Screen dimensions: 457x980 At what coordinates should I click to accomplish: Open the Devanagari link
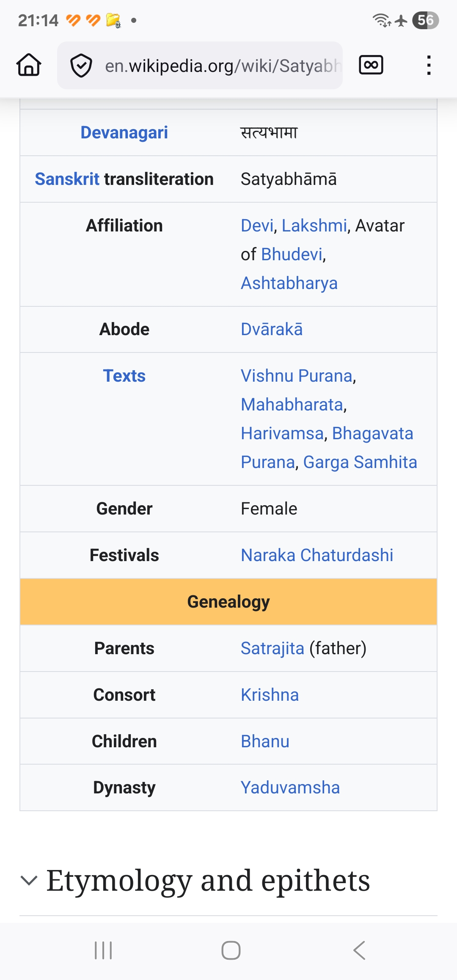(x=124, y=132)
